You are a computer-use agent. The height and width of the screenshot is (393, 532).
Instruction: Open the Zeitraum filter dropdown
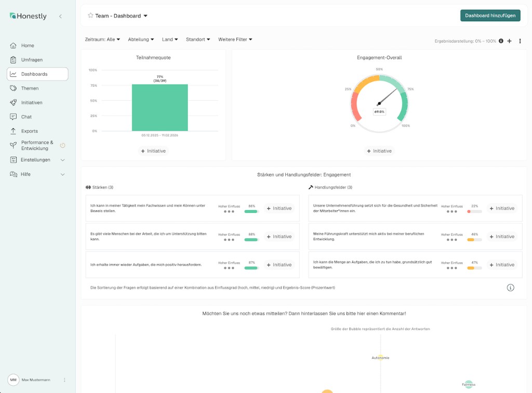tap(102, 39)
